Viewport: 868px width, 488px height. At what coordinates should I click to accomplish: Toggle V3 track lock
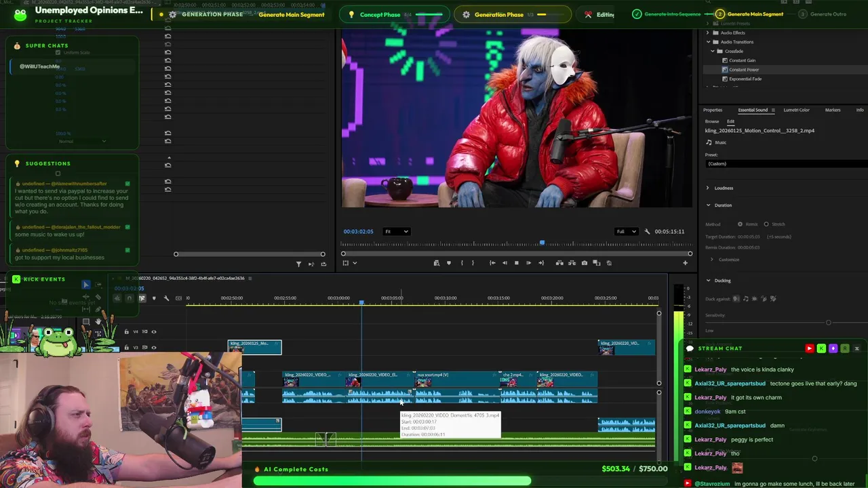(126, 347)
